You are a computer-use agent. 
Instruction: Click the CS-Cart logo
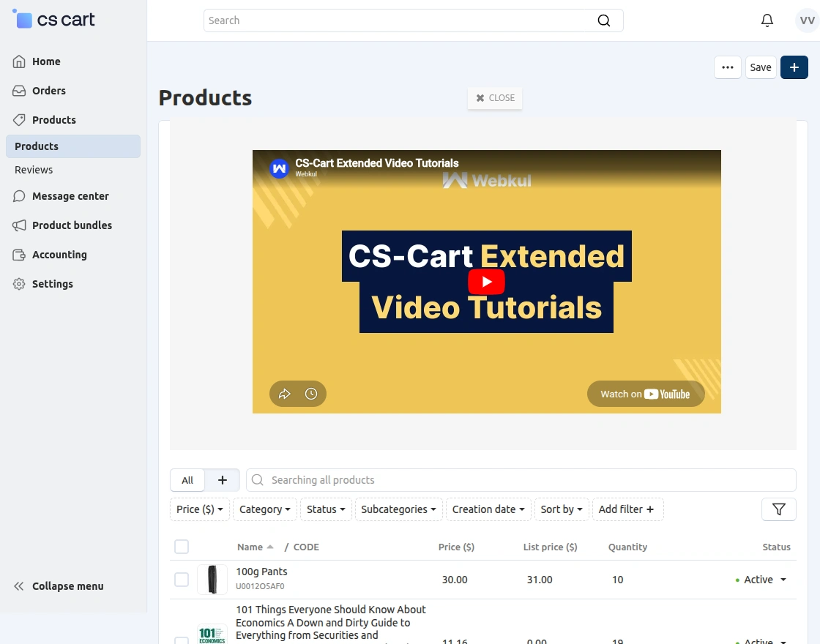53,20
